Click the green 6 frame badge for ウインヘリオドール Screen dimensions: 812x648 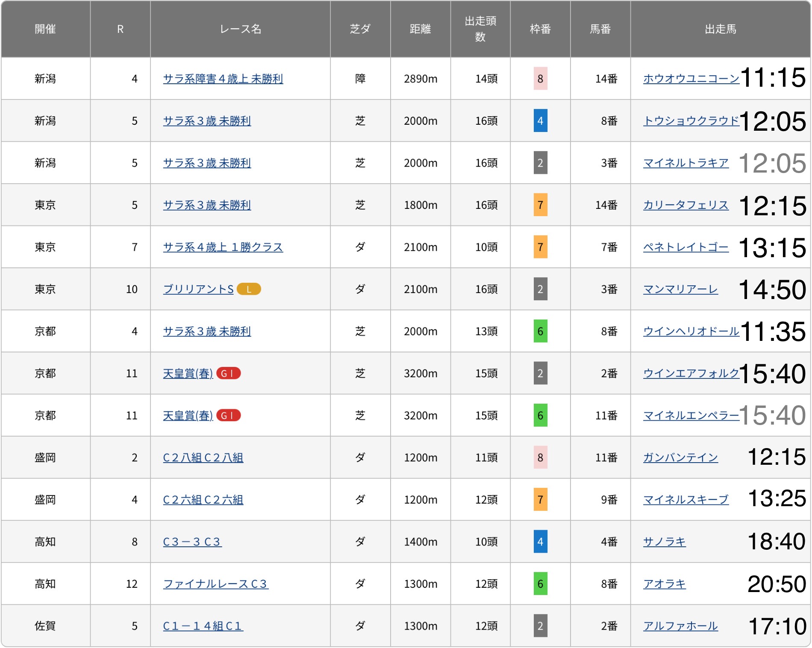pos(540,331)
